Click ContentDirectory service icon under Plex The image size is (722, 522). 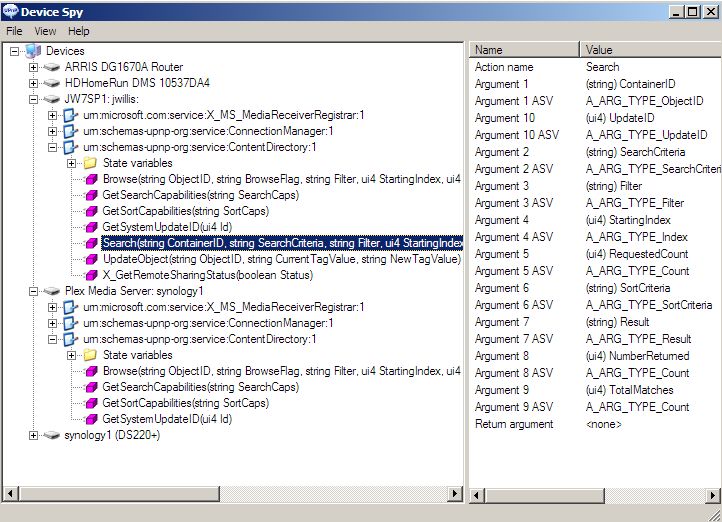coord(70,339)
